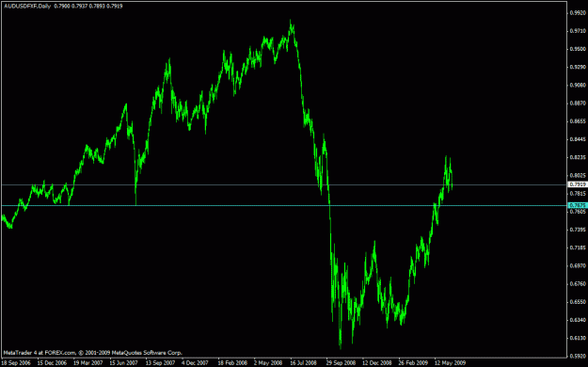Click the 0.6550 price axis label
The width and height of the screenshot is (588, 367).
[578, 302]
